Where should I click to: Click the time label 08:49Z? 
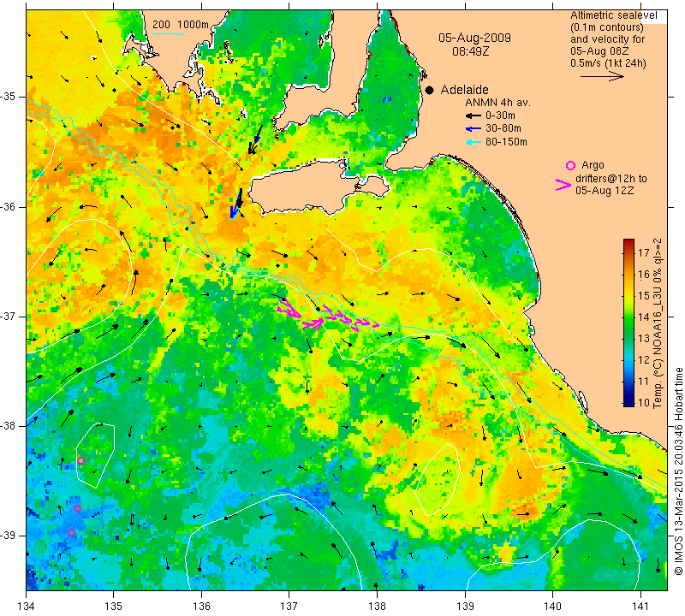coord(470,51)
